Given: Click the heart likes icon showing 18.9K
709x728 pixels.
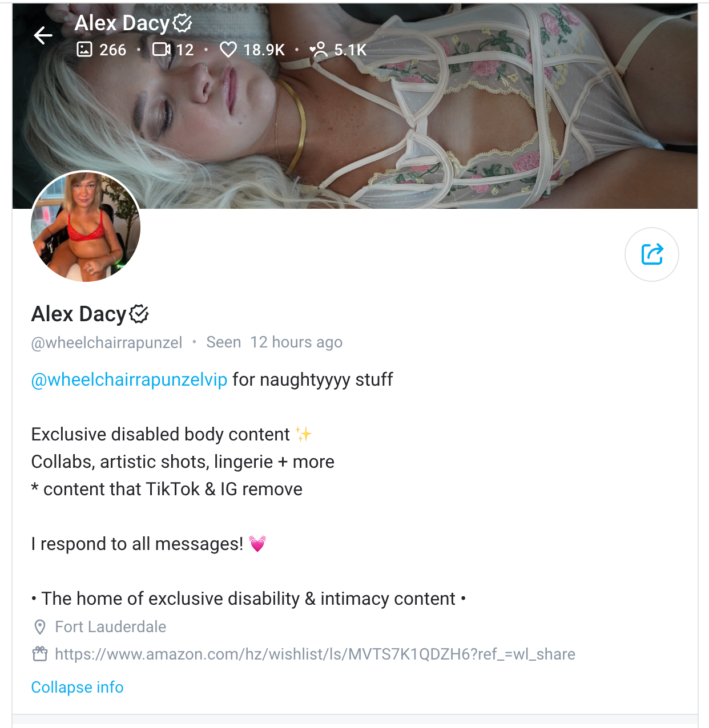Looking at the screenshot, I should click(x=228, y=50).
